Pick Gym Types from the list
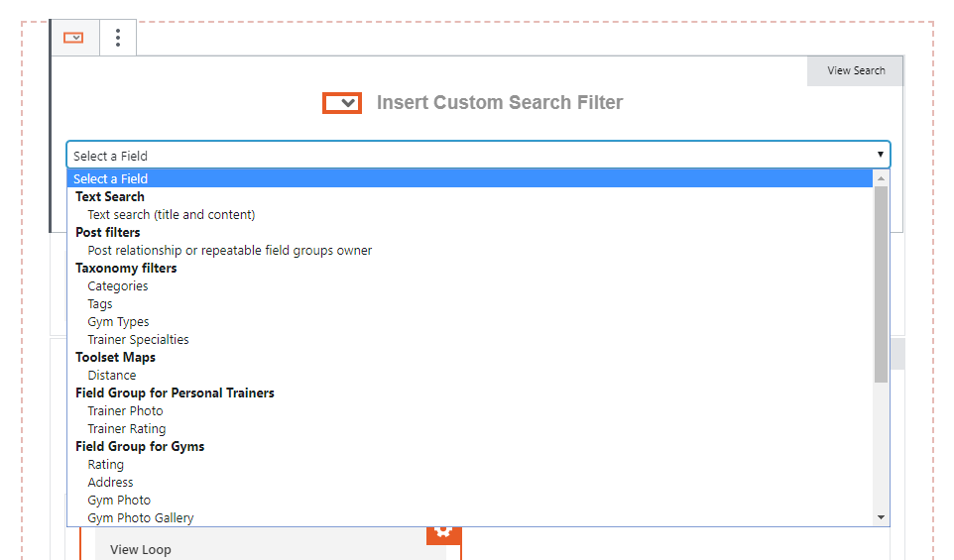954x560 pixels. 118,322
